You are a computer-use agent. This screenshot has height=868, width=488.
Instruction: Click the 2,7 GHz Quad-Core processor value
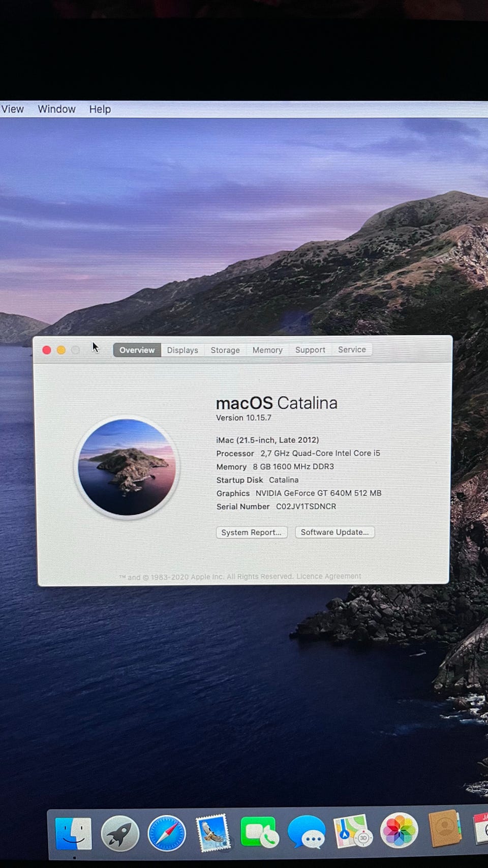[x=320, y=453]
